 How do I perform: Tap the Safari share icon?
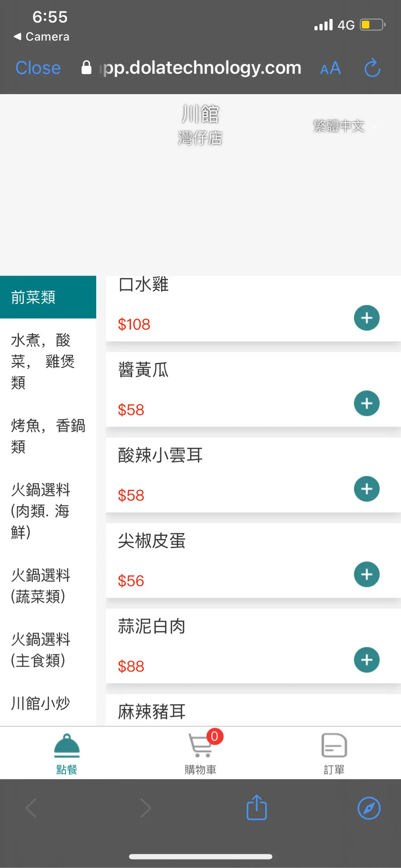coord(257,808)
